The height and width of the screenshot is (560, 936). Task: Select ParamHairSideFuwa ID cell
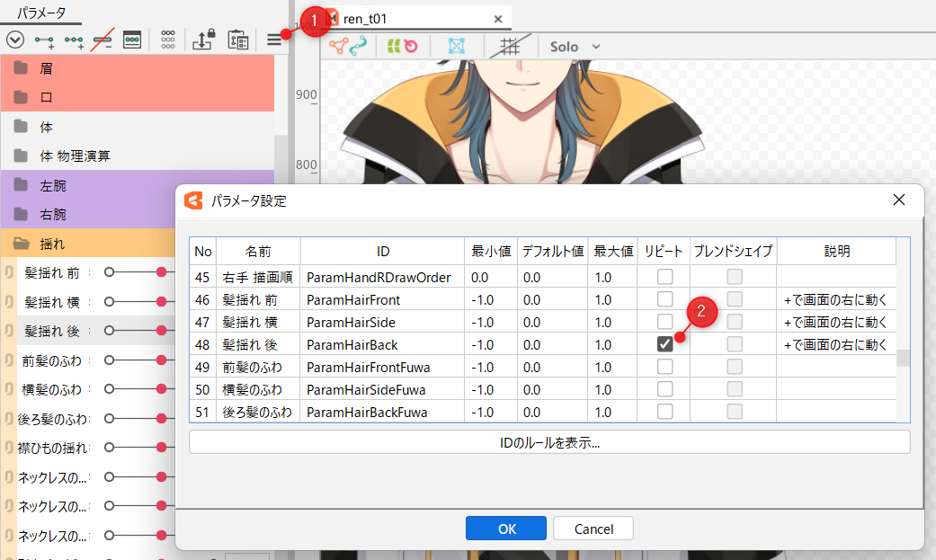click(382, 389)
